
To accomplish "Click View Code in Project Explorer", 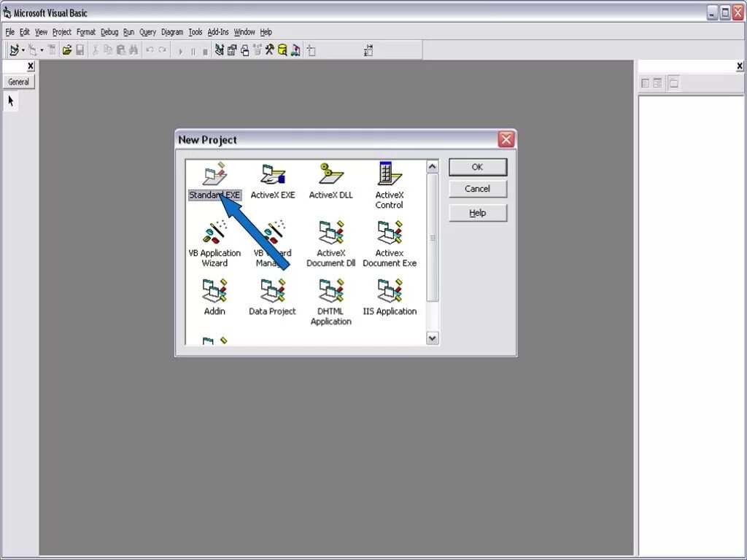I will point(645,83).
